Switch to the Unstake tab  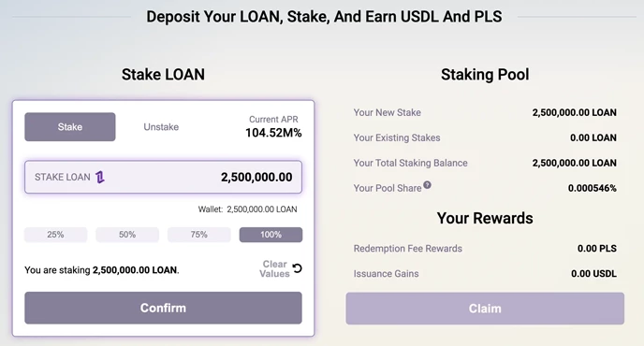click(161, 127)
